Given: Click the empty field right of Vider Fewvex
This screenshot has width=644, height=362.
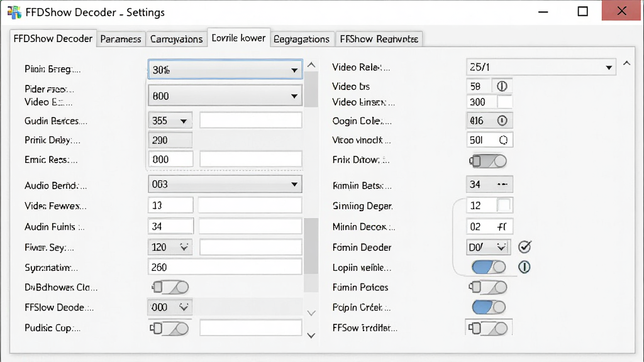Looking at the screenshot, I should click(x=250, y=206).
